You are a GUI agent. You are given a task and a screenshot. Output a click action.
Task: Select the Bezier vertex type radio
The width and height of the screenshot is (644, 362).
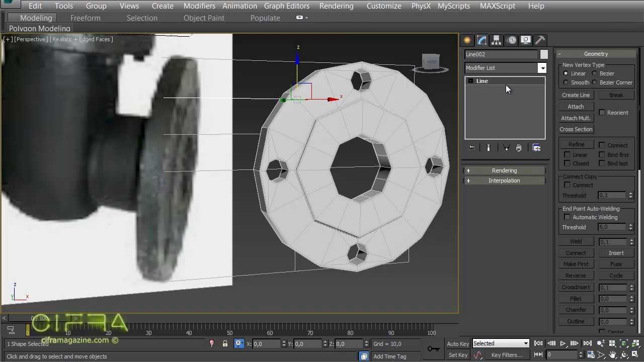tap(595, 73)
